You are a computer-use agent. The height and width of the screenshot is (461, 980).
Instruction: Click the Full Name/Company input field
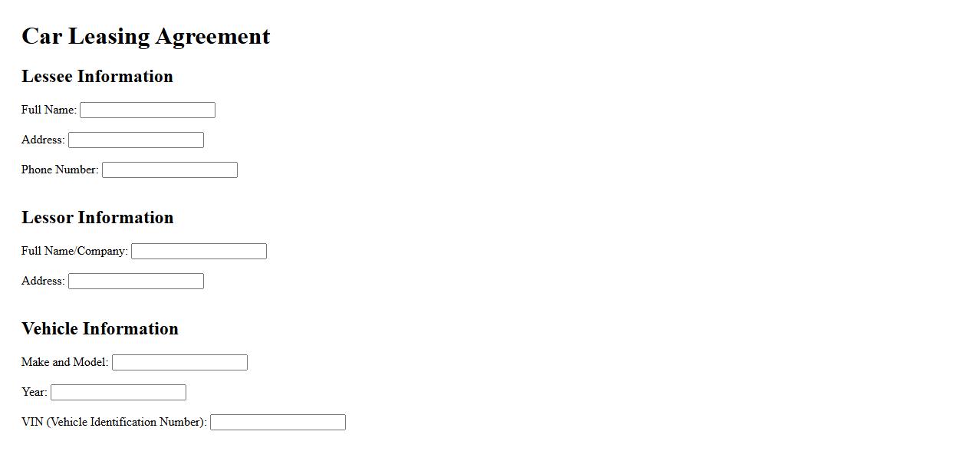point(199,252)
